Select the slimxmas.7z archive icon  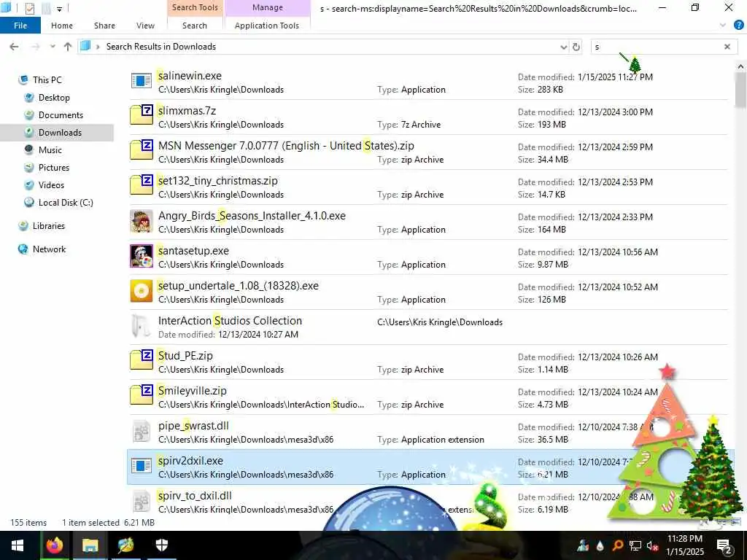coord(141,114)
